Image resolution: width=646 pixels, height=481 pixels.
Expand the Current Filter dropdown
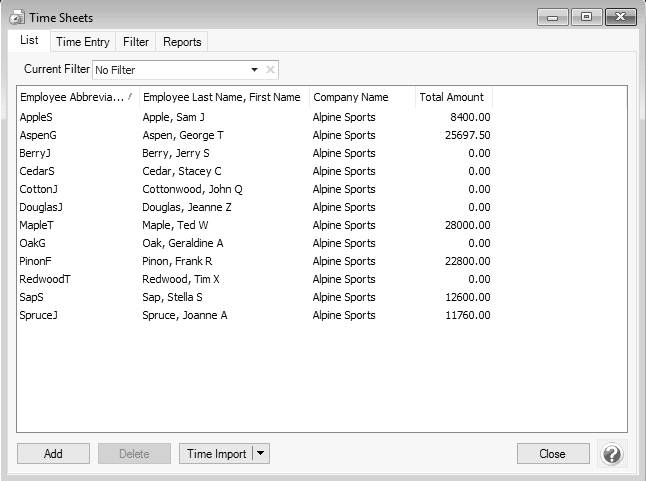point(254,70)
